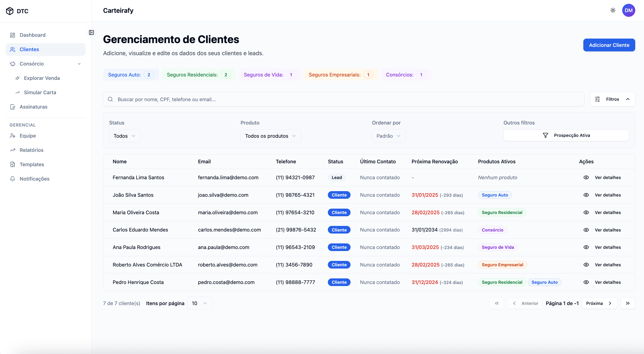Open the Explorar Venda feature
The image size is (644, 354).
(x=42, y=78)
